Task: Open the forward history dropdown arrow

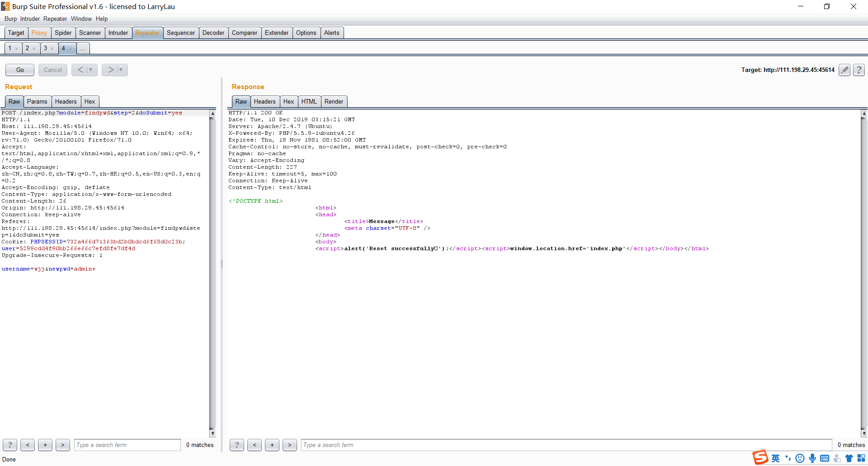Action: click(121, 70)
